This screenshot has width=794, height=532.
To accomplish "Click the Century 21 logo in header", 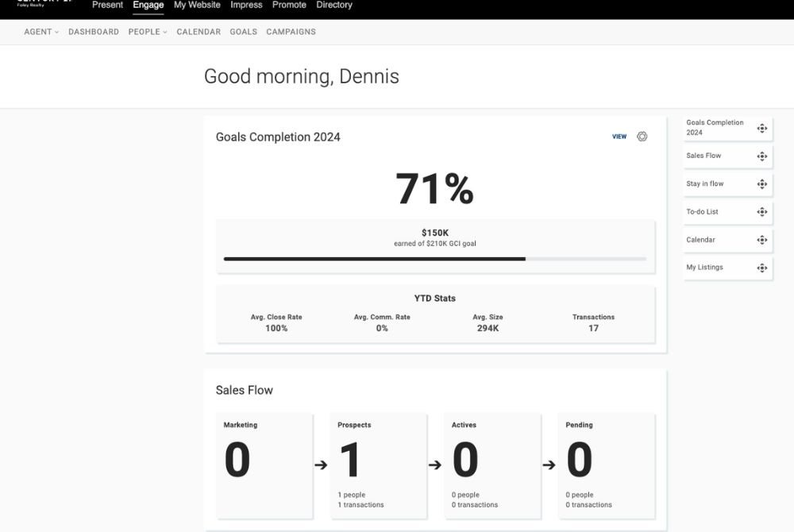I will (x=44, y=3).
